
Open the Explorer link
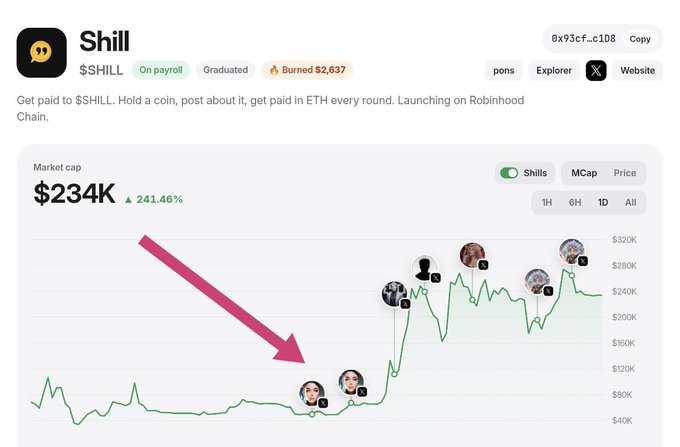(x=554, y=70)
